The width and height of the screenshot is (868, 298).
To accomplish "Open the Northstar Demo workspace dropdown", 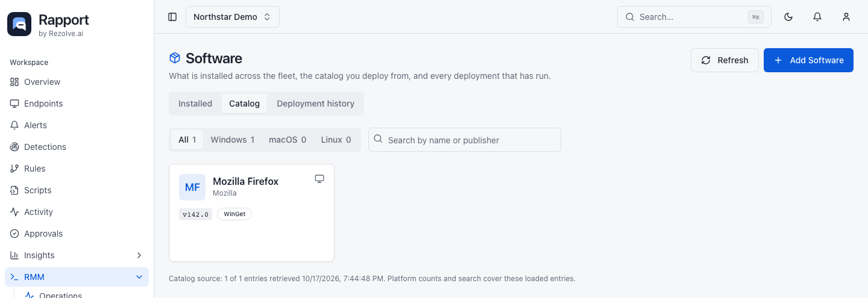I will (x=233, y=17).
